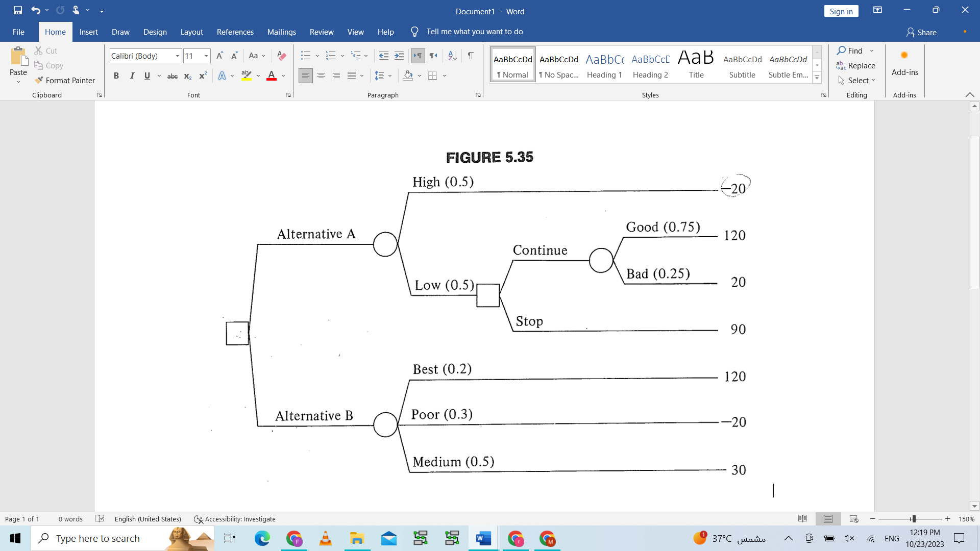Open the font size dropdown
The height and width of the screenshot is (551, 980).
click(x=206, y=56)
